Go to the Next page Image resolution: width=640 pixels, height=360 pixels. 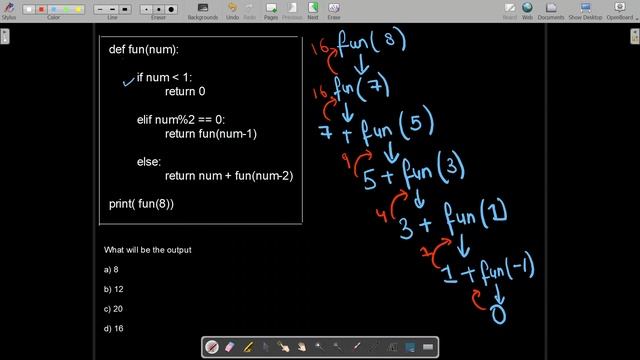[x=313, y=11]
